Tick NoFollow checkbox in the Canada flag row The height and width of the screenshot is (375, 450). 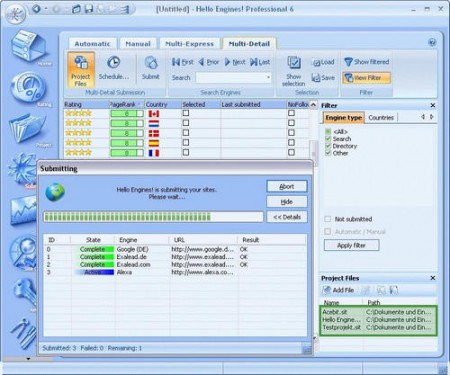(x=291, y=113)
